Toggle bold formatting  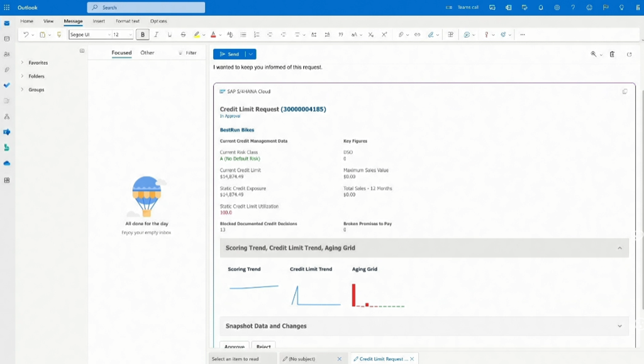point(143,35)
